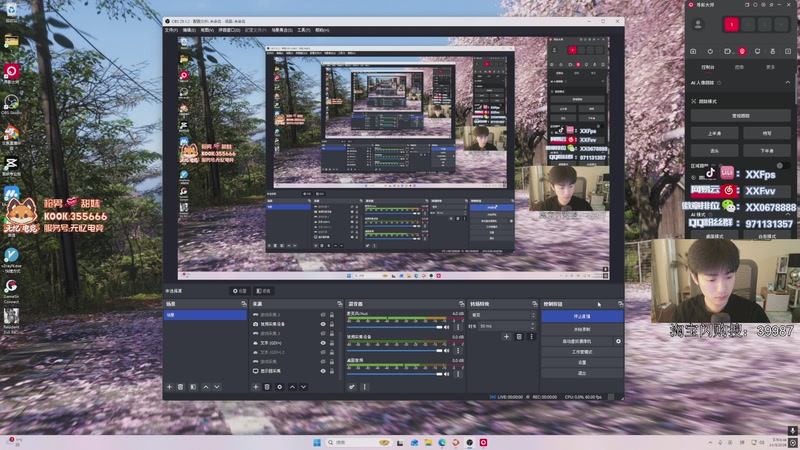Screen dimensions: 800x450
Task: Open source properties gear in Sources panel
Action: pyautogui.click(x=280, y=387)
